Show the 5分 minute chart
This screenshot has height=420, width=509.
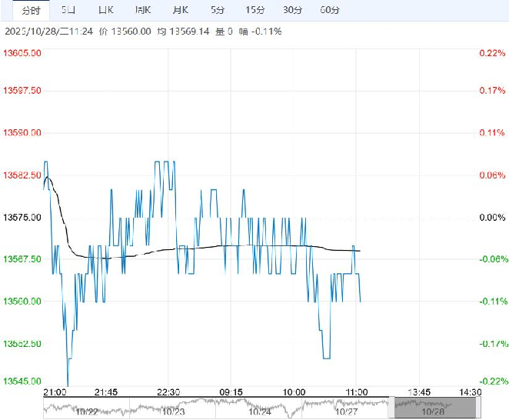click(218, 11)
